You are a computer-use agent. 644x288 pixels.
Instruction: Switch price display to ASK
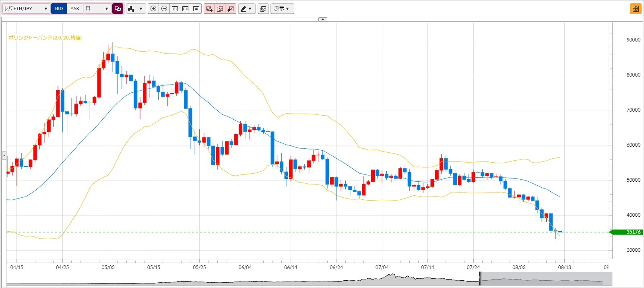point(75,8)
